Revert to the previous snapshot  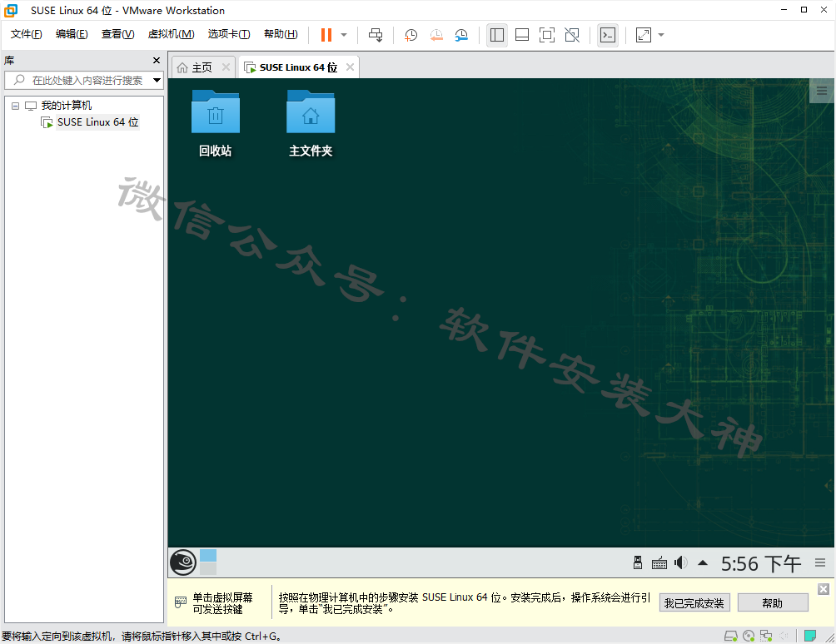click(436, 35)
